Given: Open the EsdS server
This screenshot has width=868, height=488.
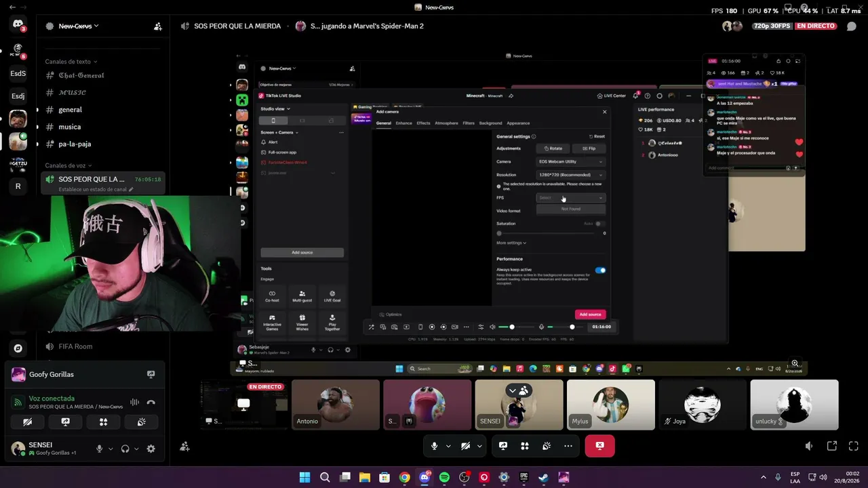Looking at the screenshot, I should [18, 73].
